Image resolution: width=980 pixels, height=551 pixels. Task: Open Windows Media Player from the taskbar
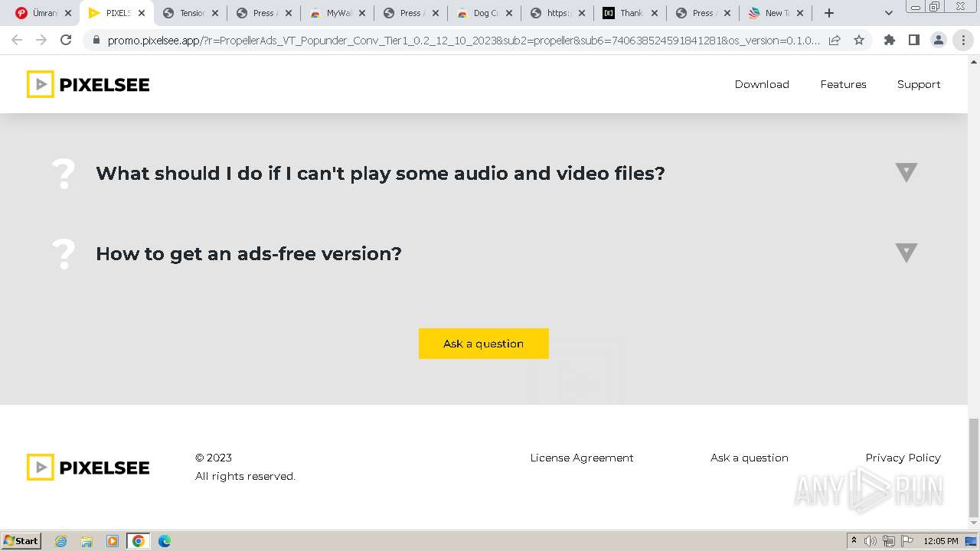coord(113,541)
